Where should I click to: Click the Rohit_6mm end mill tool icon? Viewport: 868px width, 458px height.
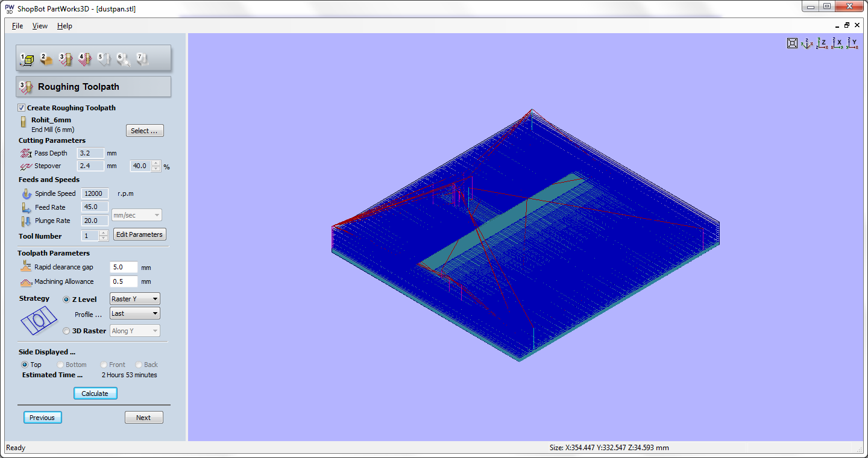(x=24, y=122)
